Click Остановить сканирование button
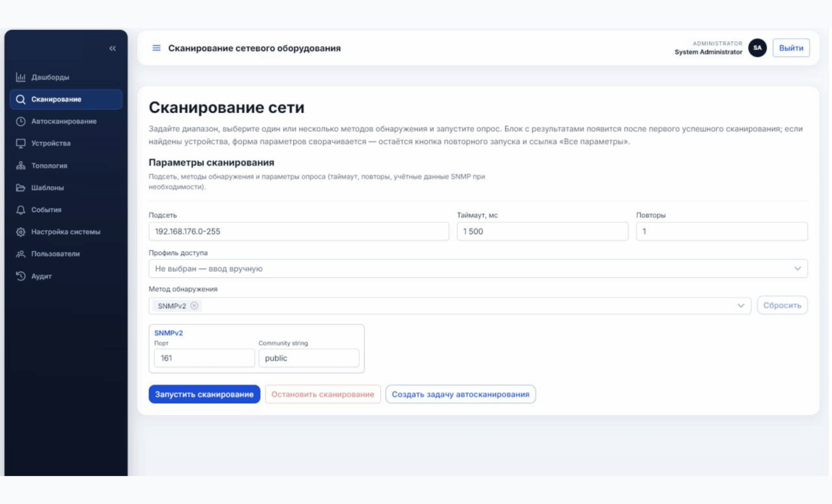832x504 pixels. 323,394
